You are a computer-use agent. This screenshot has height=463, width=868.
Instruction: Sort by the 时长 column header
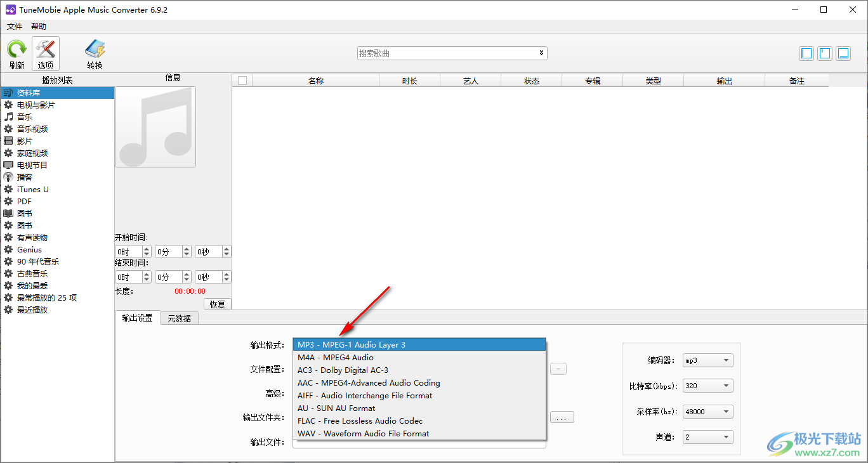tap(410, 81)
